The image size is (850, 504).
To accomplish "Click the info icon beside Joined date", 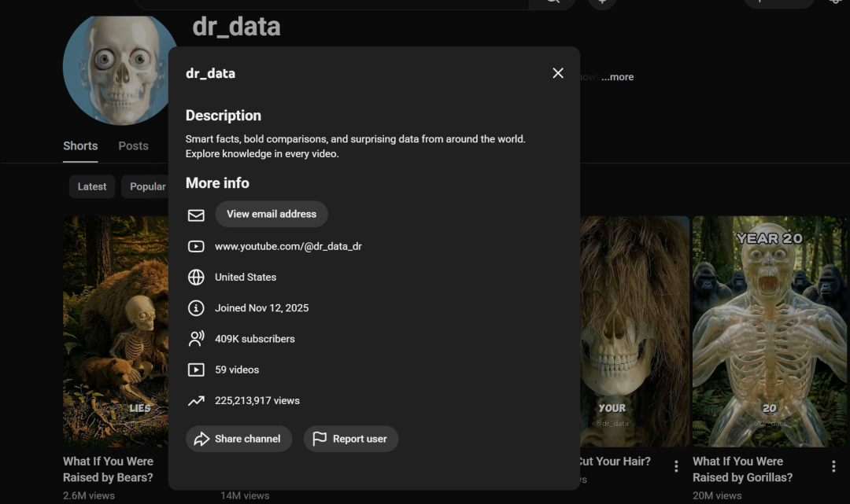I will point(196,308).
